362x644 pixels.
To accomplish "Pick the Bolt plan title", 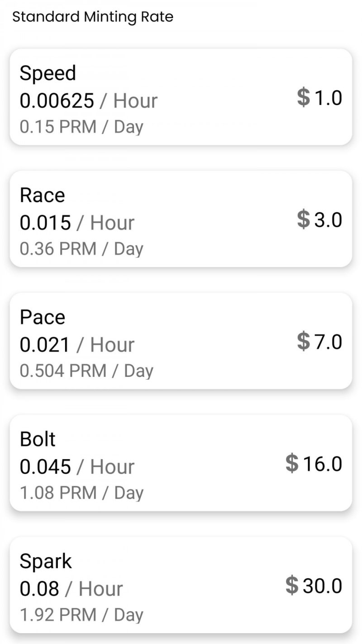I will click(38, 439).
